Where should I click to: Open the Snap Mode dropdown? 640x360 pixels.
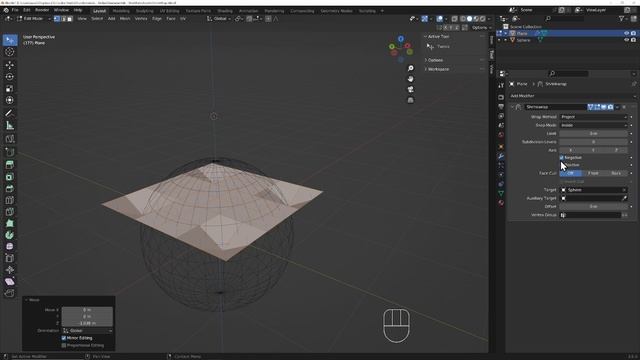[x=593, y=125]
